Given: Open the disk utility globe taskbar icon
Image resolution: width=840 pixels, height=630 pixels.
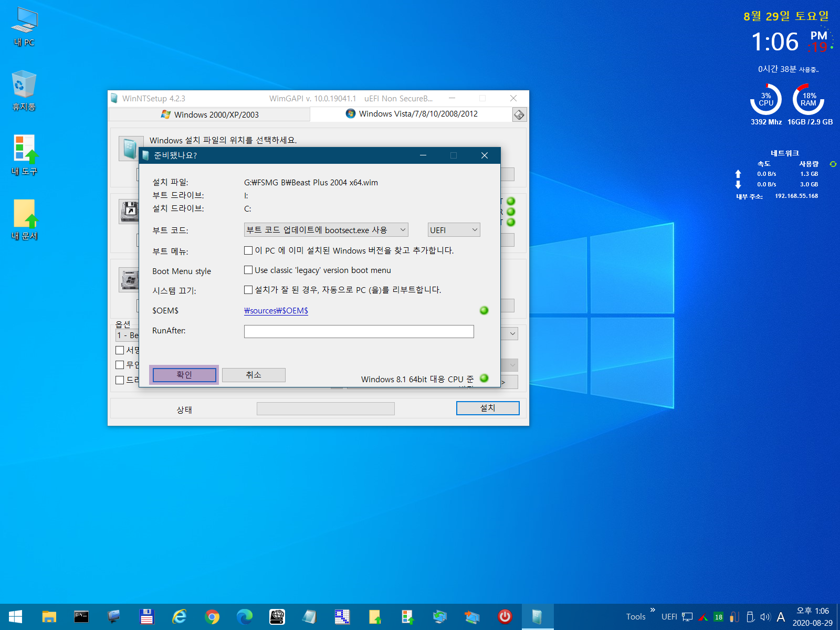Looking at the screenshot, I should click(277, 617).
